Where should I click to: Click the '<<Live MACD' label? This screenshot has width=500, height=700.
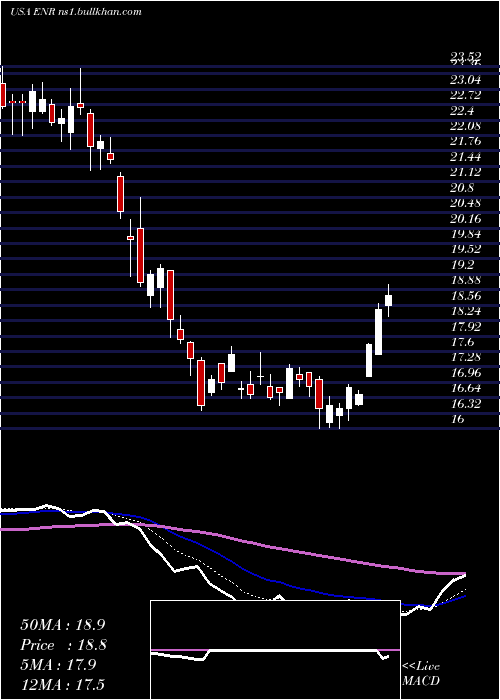click(421, 674)
